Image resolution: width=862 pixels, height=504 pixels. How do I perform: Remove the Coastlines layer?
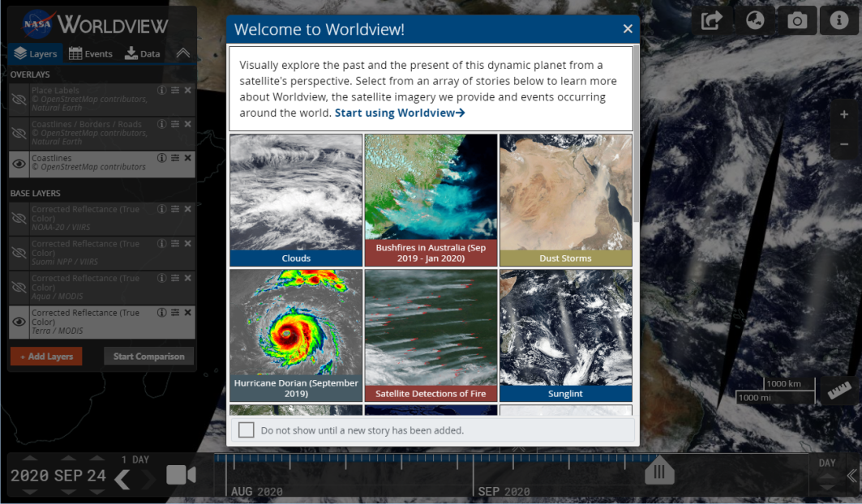pyautogui.click(x=188, y=158)
